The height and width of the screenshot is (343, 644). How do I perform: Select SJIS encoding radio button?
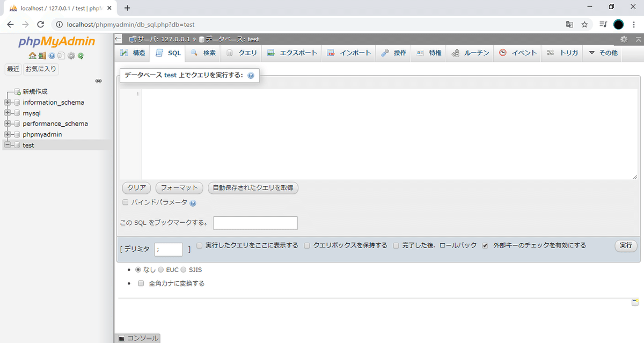click(184, 269)
